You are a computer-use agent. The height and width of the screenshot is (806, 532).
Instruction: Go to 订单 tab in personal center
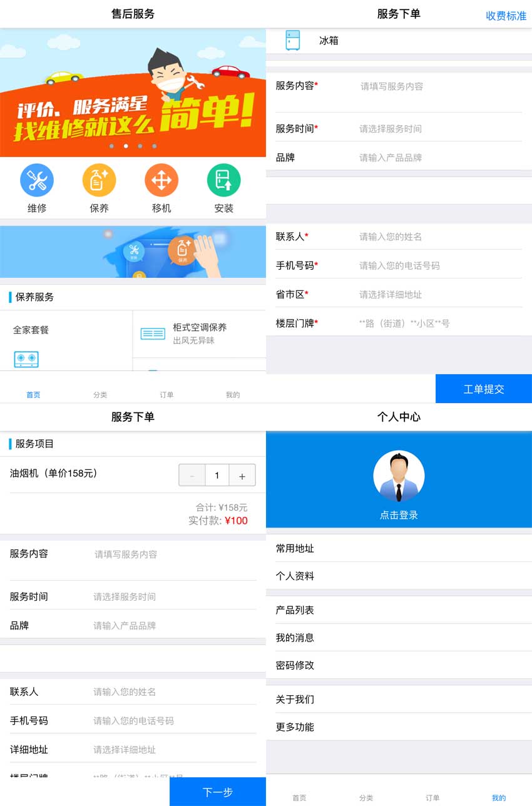click(432, 797)
